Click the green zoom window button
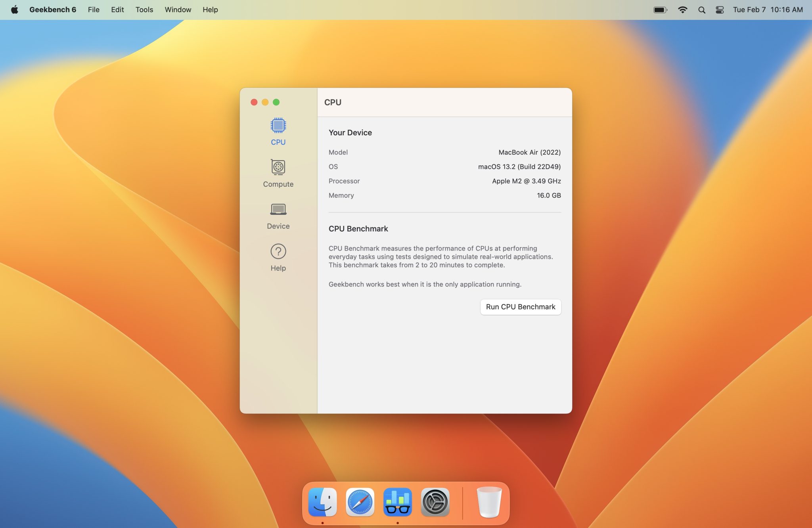The width and height of the screenshot is (812, 528). pos(276,102)
